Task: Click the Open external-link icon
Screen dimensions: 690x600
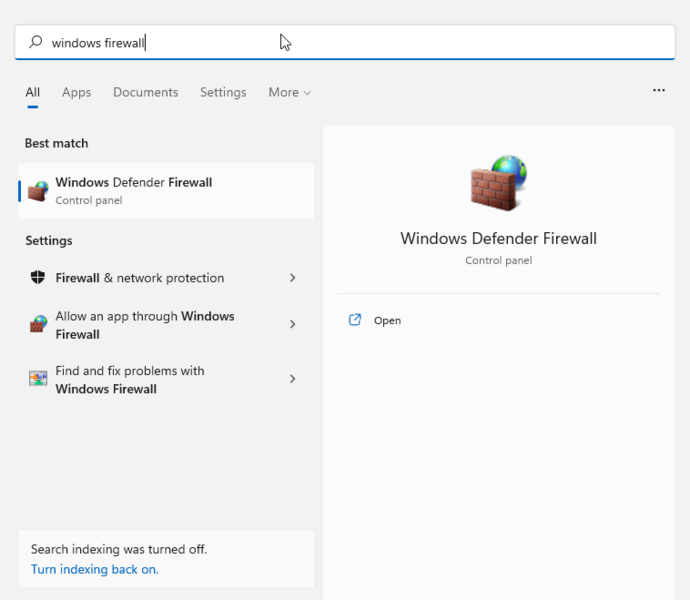Action: [355, 320]
